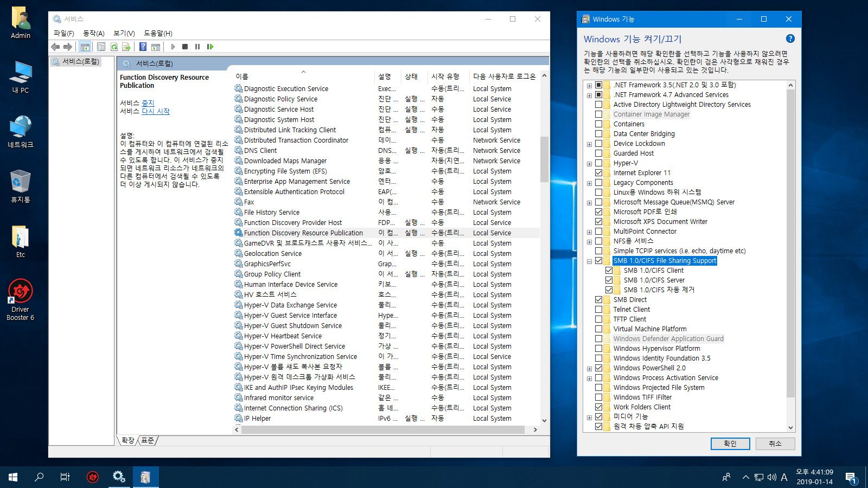The image size is (868, 488).
Task: Uncheck SMB 1.0/CIFS Server checkbox
Action: [609, 280]
